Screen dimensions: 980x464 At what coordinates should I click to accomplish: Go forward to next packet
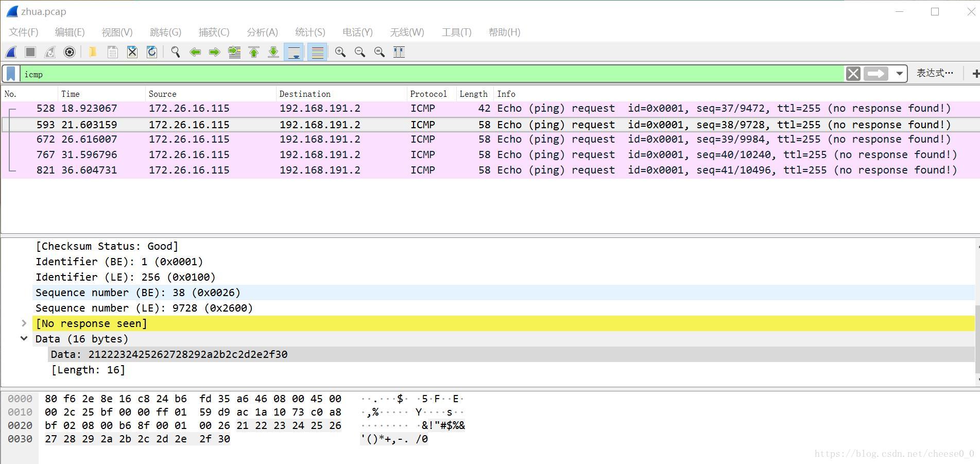[215, 52]
